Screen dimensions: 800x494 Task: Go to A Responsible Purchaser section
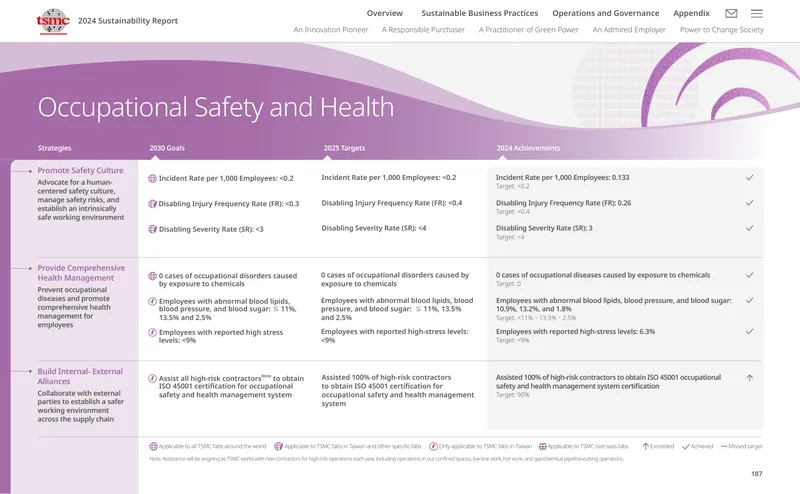(423, 30)
